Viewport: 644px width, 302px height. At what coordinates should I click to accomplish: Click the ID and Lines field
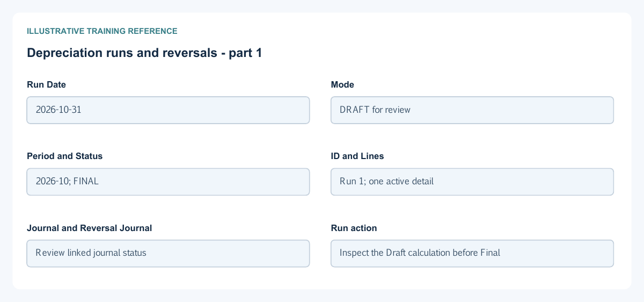tap(472, 182)
